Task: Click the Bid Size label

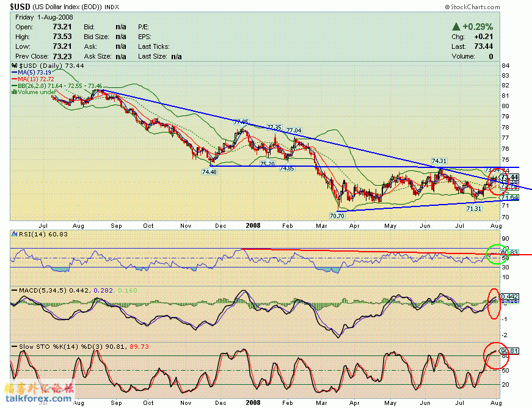Action: click(97, 37)
